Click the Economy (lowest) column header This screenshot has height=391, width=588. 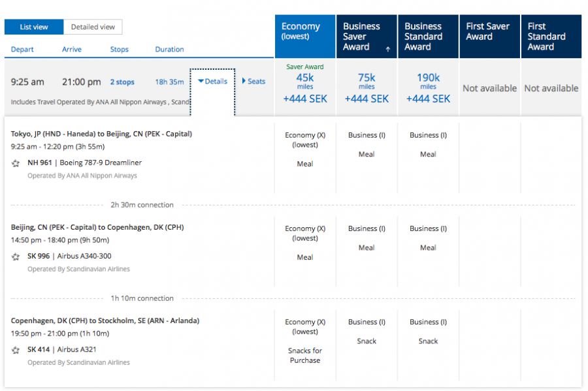pyautogui.click(x=304, y=37)
